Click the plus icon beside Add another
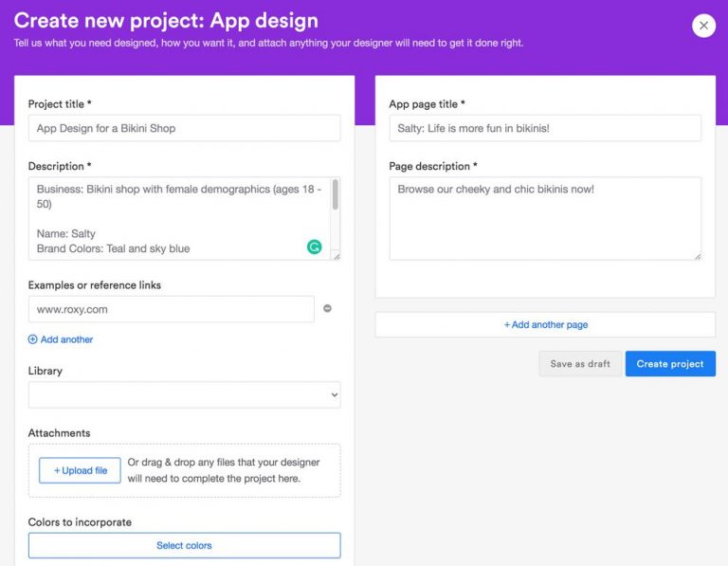This screenshot has height=566, width=728. click(33, 339)
